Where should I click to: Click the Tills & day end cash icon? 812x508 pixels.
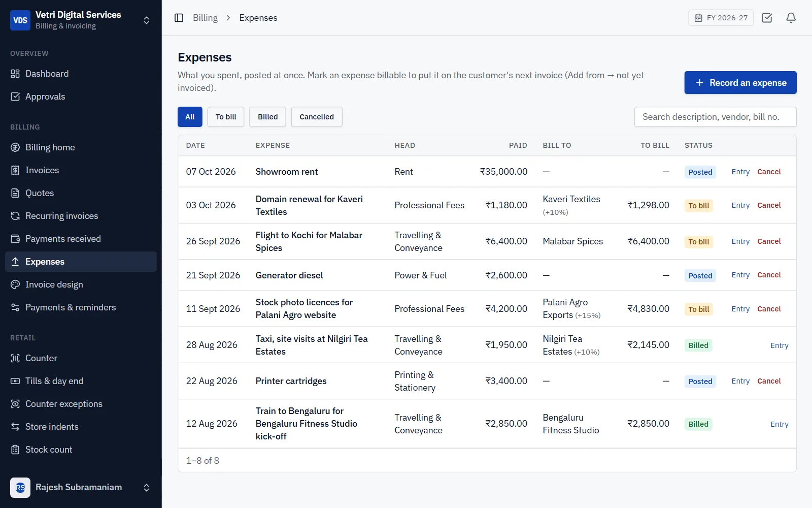[x=15, y=381]
